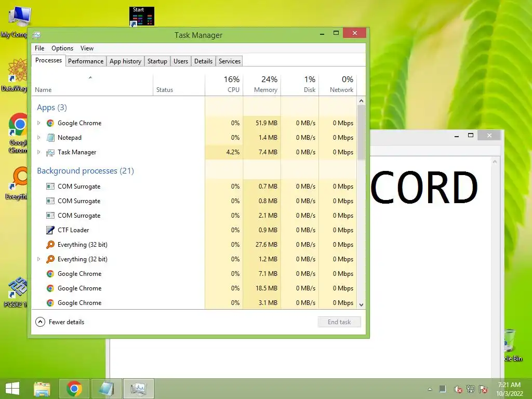Screen dimensions: 532x399
Task: Click the Notepad window scrollbar up arrow
Action: pyautogui.click(x=495, y=162)
